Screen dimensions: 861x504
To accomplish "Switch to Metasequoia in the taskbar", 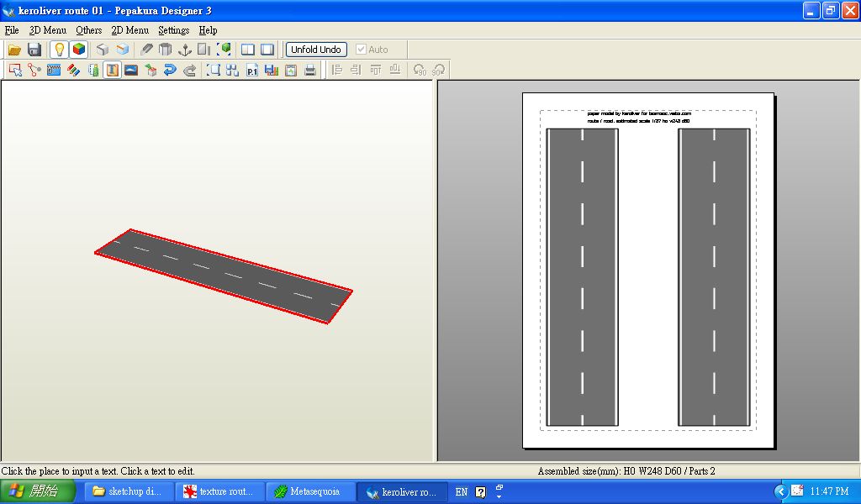I will click(x=310, y=491).
